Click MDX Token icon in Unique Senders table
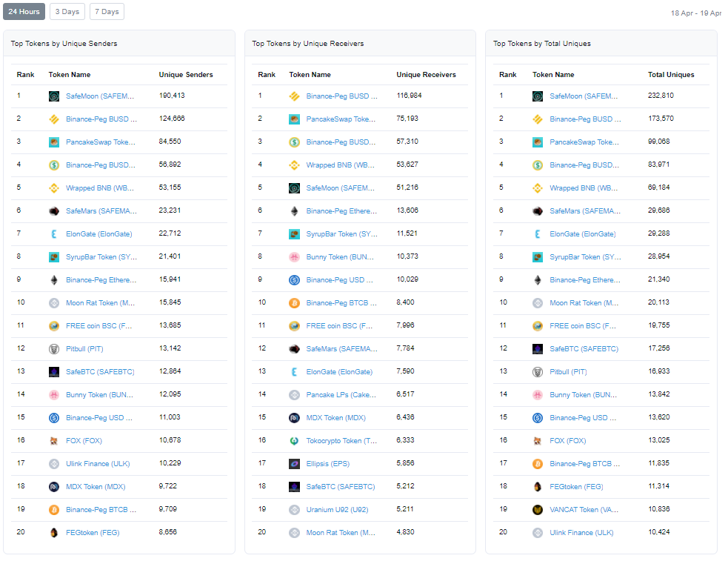The height and width of the screenshot is (564, 728). [54, 487]
